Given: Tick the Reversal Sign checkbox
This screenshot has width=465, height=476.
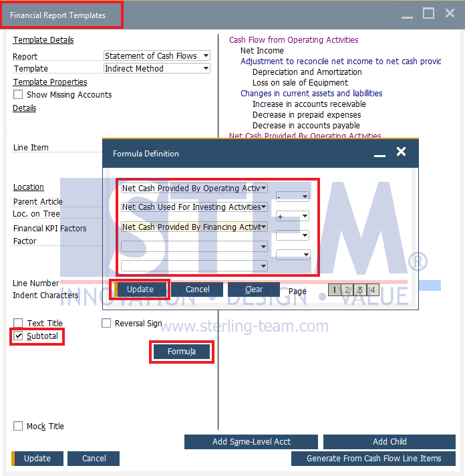Looking at the screenshot, I should pyautogui.click(x=106, y=323).
